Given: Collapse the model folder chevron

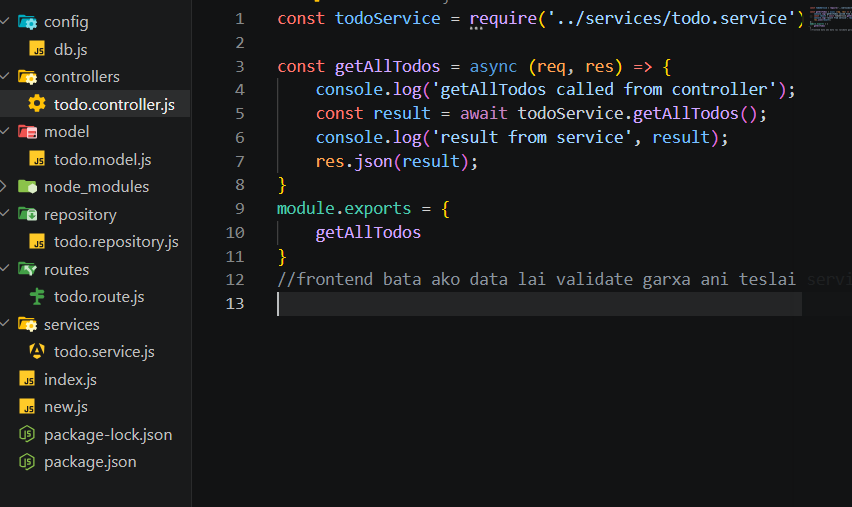Looking at the screenshot, I should coord(5,131).
